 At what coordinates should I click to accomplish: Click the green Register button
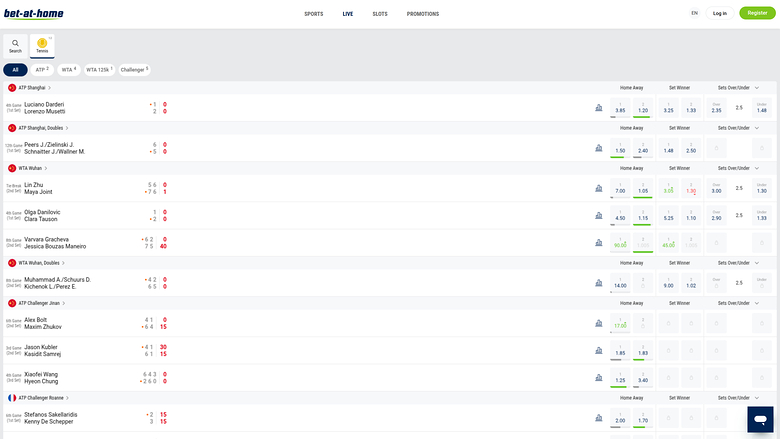tap(757, 13)
